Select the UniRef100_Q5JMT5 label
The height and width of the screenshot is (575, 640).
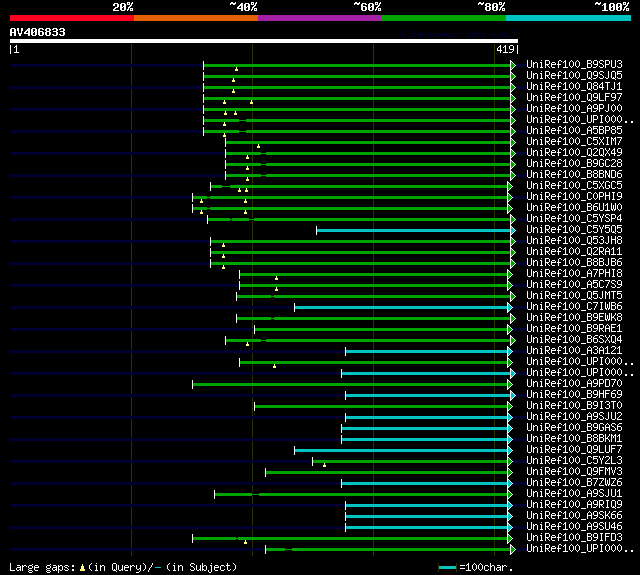(574, 295)
